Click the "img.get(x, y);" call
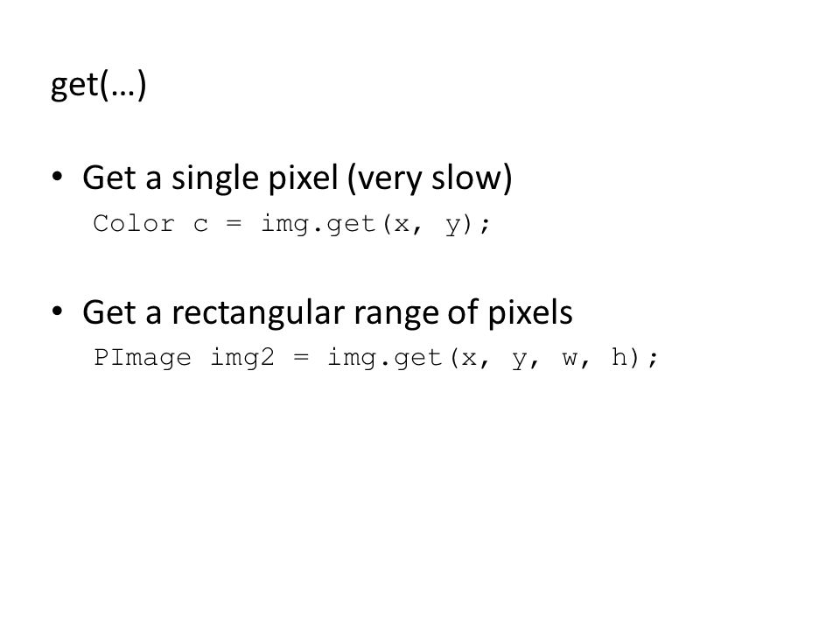 pyautogui.click(x=375, y=225)
